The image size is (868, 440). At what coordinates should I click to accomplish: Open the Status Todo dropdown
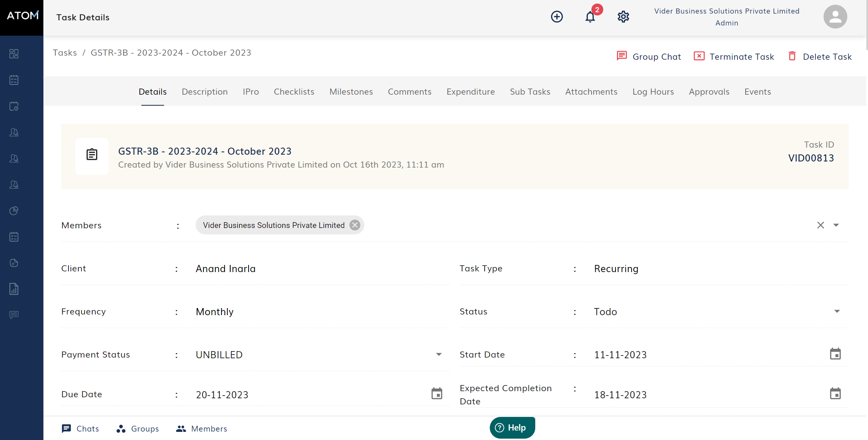837,311
